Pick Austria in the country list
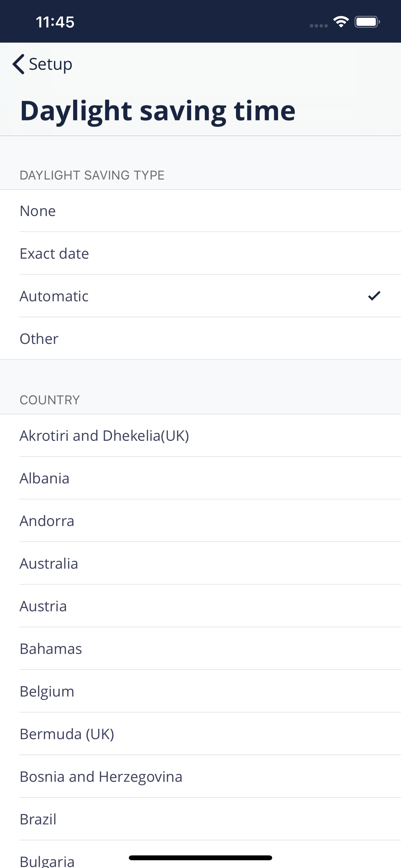Image resolution: width=401 pixels, height=868 pixels. [x=200, y=606]
